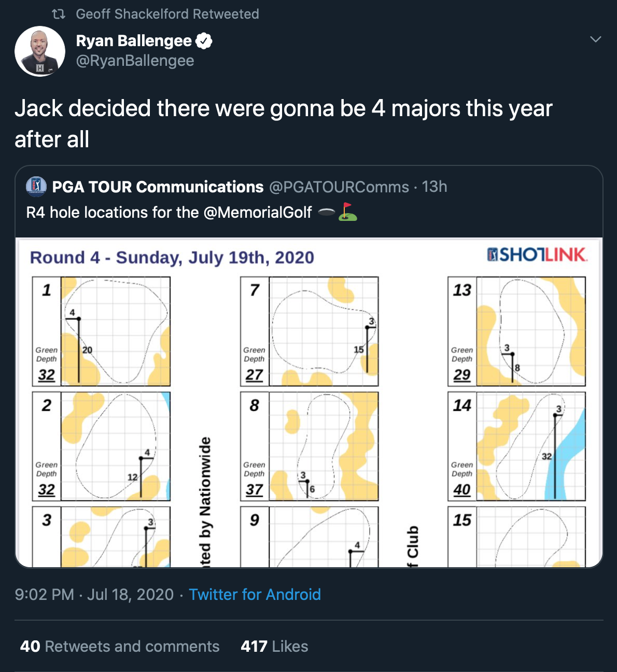617x672 pixels.
Task: Open Ryan Ballengee display name link
Action: [134, 40]
